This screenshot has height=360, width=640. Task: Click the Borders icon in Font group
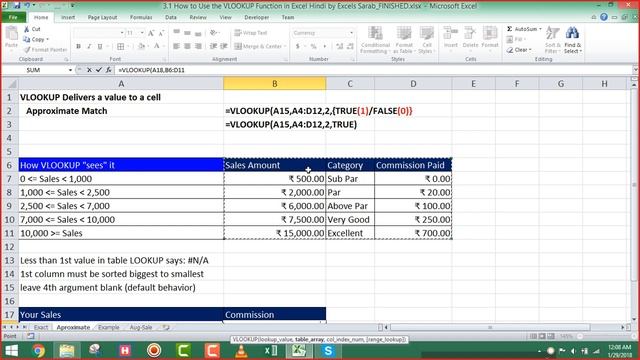120,47
